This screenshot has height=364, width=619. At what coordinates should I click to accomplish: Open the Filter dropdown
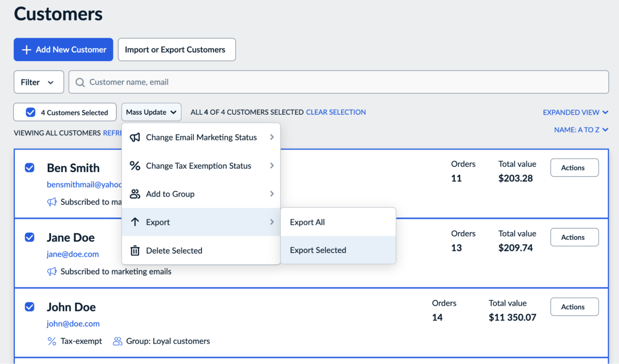click(x=38, y=82)
